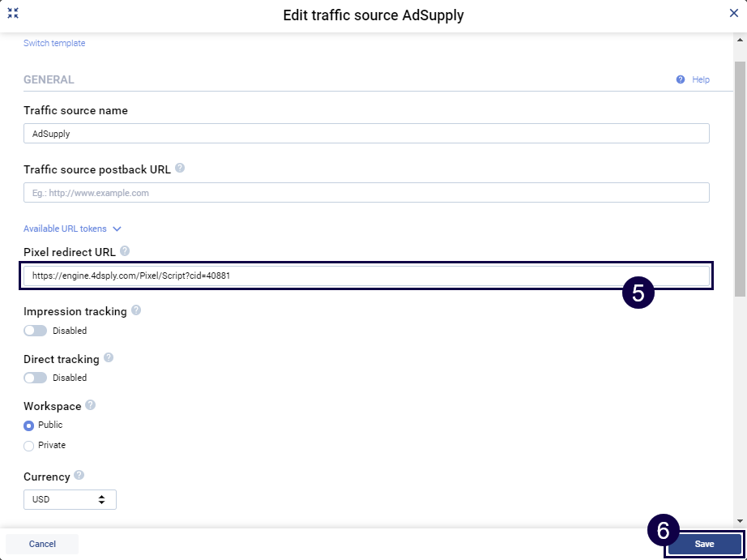Open the Switch template link
The height and width of the screenshot is (560, 747).
coord(54,42)
